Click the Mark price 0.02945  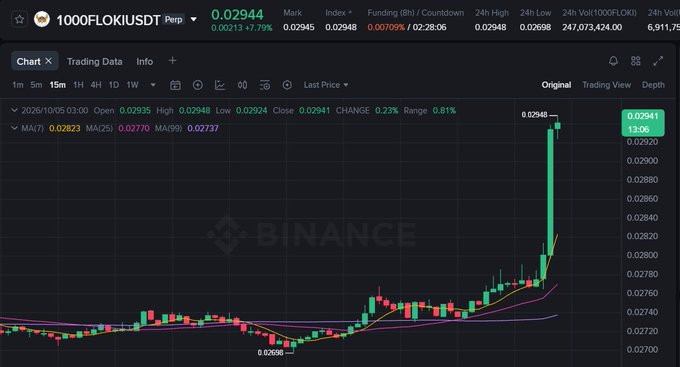pyautogui.click(x=299, y=27)
